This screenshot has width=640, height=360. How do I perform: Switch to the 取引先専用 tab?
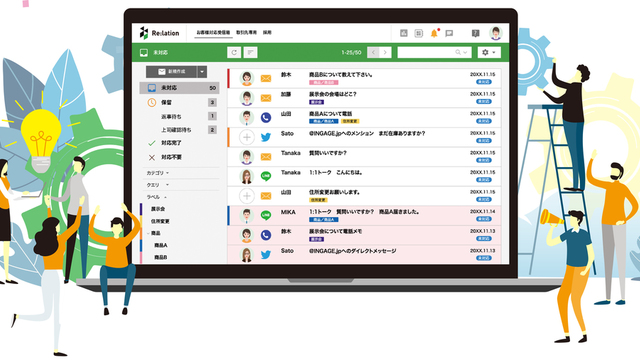click(247, 32)
